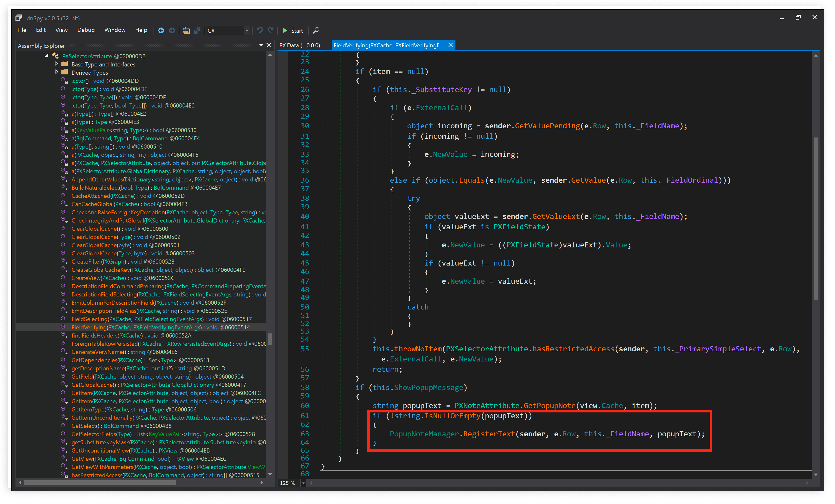The height and width of the screenshot is (504, 835).
Task: Click the Navigate Backward arrow icon
Action: pos(161,31)
